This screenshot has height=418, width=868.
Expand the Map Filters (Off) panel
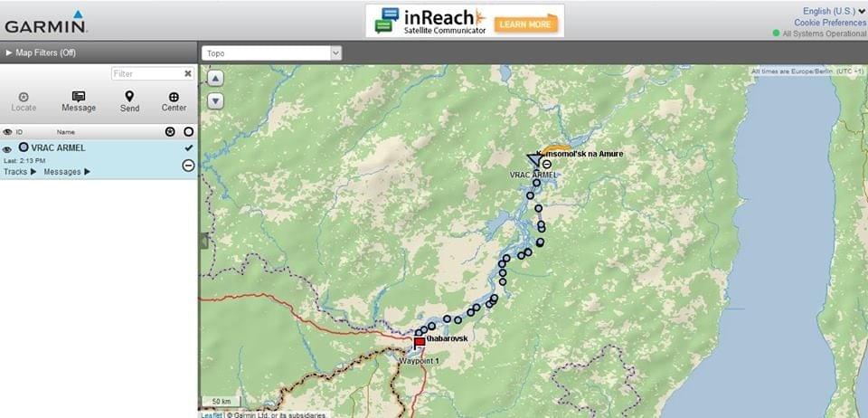coord(41,52)
